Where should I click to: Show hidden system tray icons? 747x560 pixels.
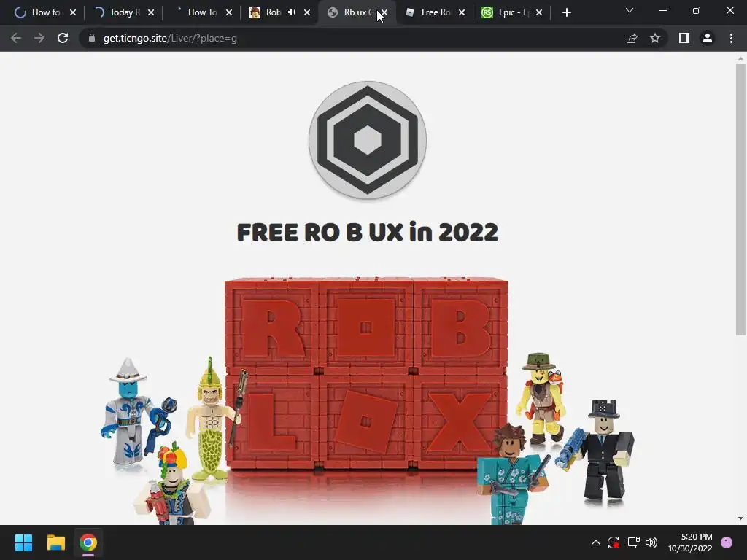(595, 542)
